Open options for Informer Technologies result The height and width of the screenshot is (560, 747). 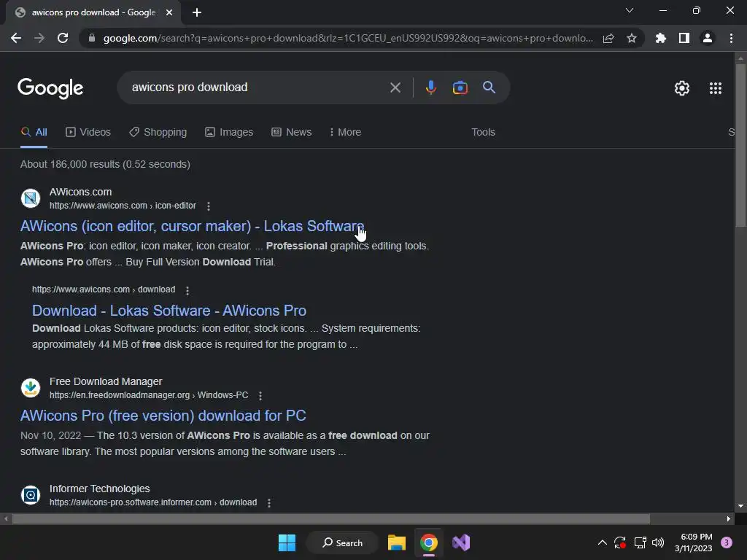tap(268, 503)
